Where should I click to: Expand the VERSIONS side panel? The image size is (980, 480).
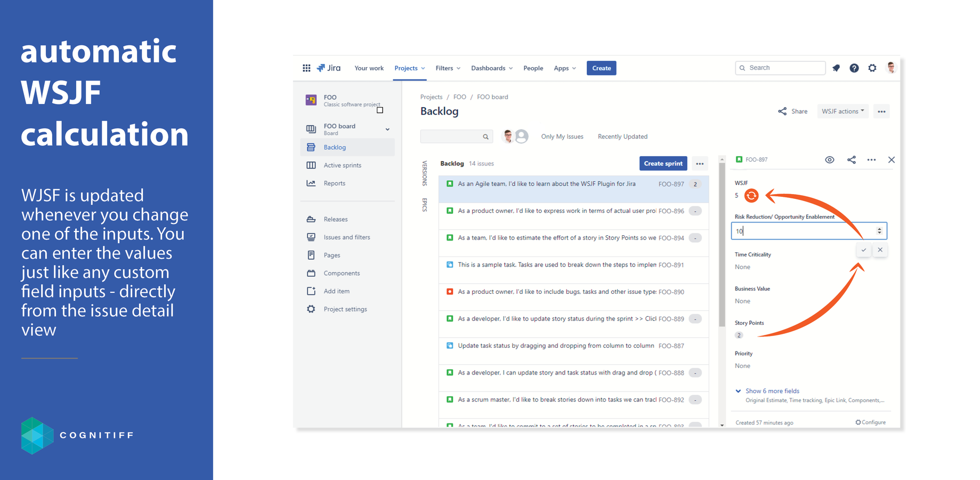425,173
